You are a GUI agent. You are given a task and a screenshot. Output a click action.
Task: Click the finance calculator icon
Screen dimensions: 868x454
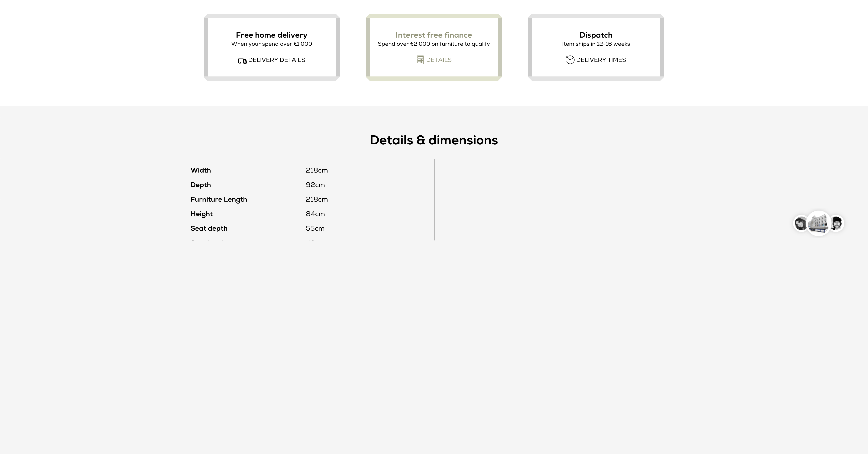tap(420, 60)
